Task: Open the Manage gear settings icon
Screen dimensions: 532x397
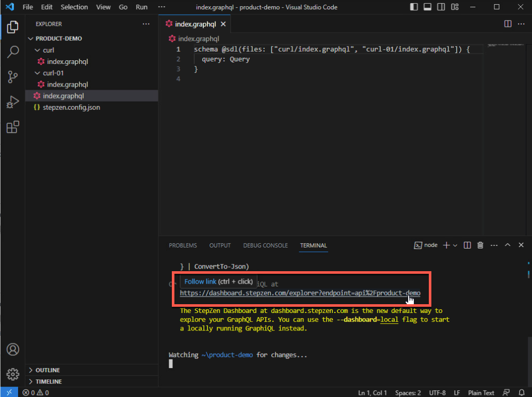Action: click(13, 374)
